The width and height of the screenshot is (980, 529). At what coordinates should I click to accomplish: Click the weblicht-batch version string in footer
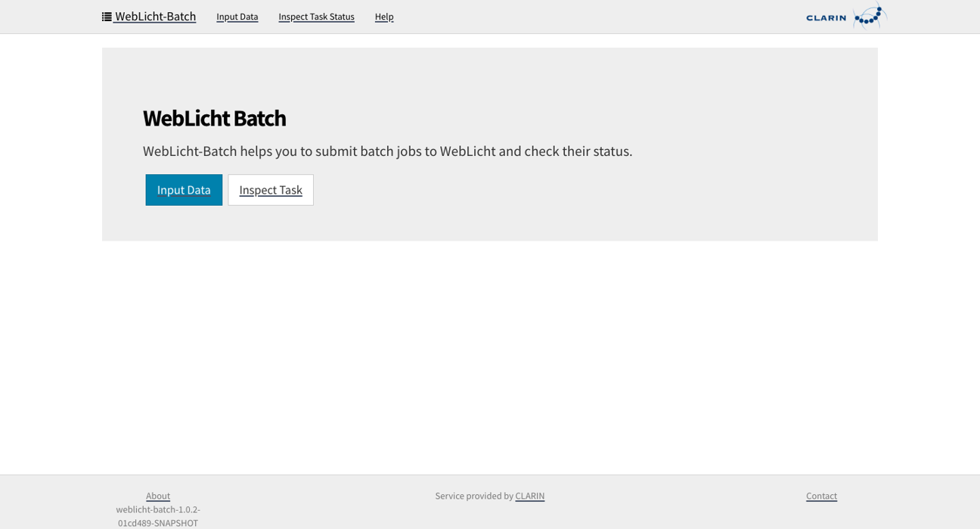click(158, 516)
